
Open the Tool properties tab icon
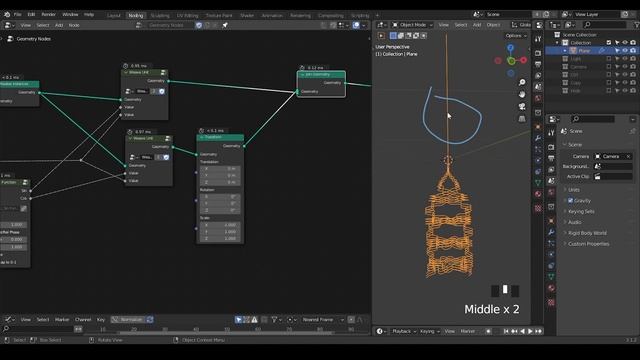551,133
